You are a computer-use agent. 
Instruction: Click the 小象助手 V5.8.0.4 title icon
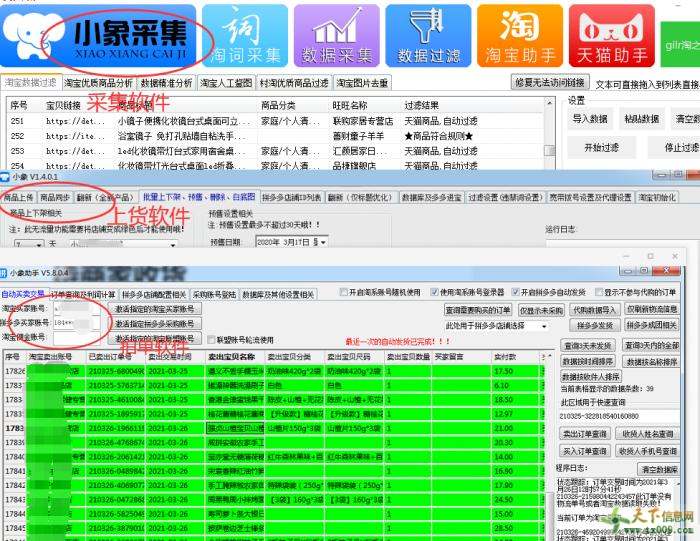click(x=4, y=273)
